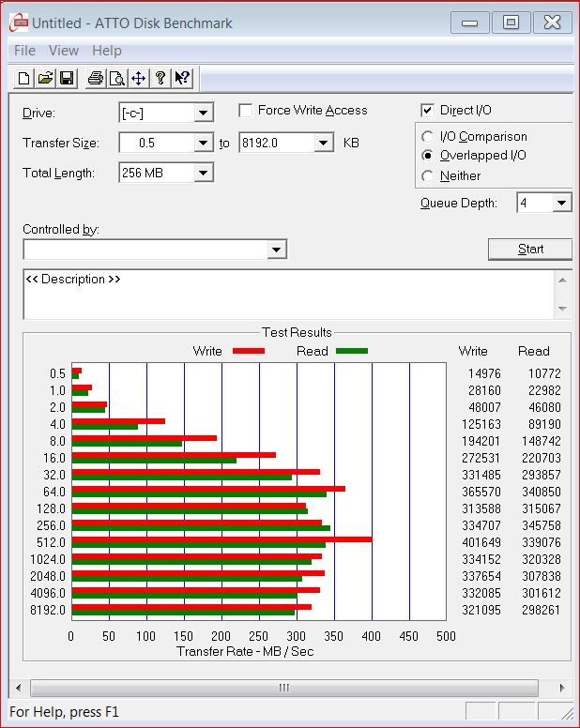Image resolution: width=580 pixels, height=728 pixels.
Task: Toggle the Force Write Access checkbox
Action: (245, 111)
